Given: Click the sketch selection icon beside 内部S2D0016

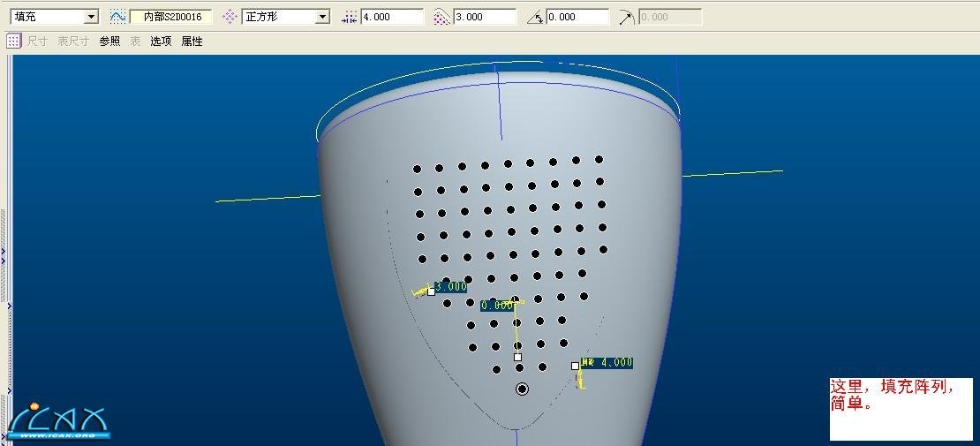Looking at the screenshot, I should click(117, 17).
